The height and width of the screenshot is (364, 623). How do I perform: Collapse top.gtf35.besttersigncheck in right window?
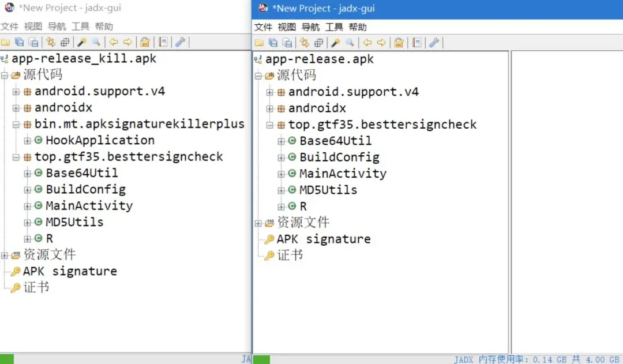pos(270,125)
